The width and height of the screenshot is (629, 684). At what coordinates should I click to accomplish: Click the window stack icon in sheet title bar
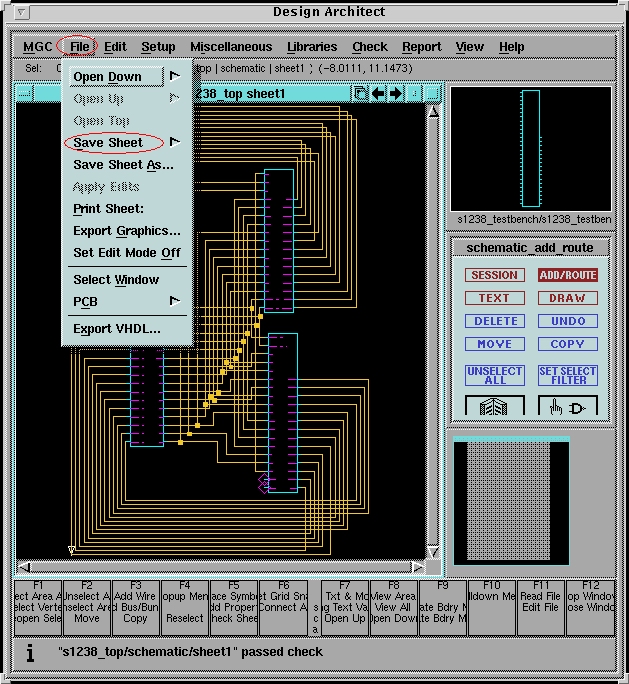tap(360, 94)
